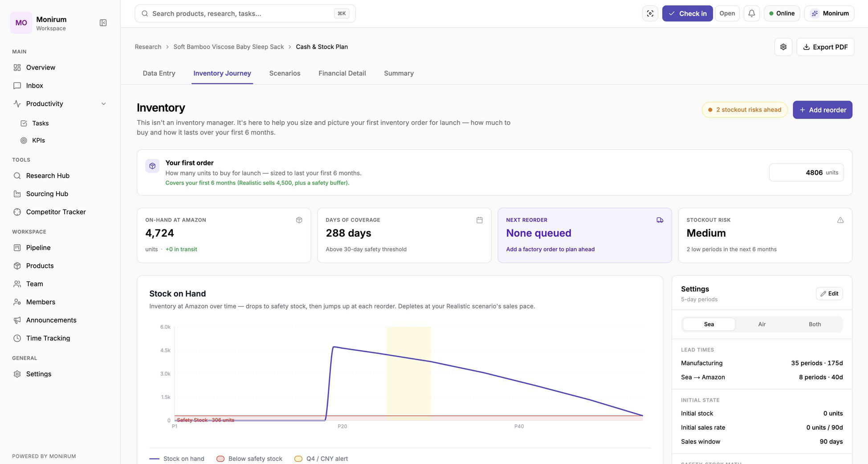
Task: Select Sea shipping mode
Action: 709,324
